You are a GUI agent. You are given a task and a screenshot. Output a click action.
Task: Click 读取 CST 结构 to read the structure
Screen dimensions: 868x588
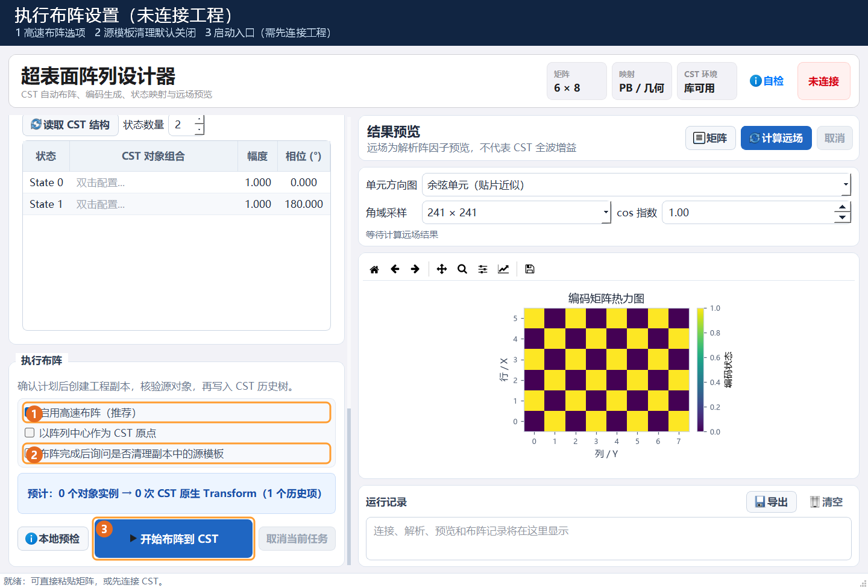71,125
